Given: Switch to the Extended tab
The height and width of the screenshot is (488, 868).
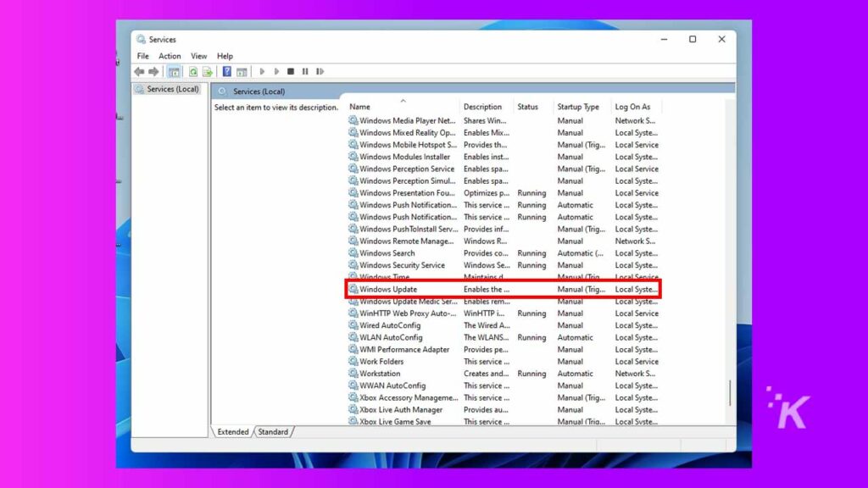Looking at the screenshot, I should point(233,431).
